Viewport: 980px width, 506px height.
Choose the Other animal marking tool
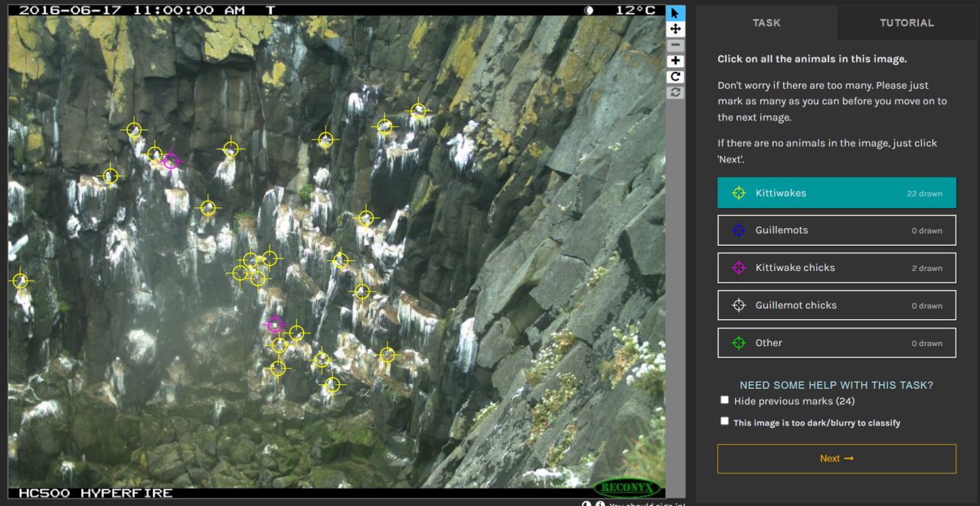[x=837, y=343]
